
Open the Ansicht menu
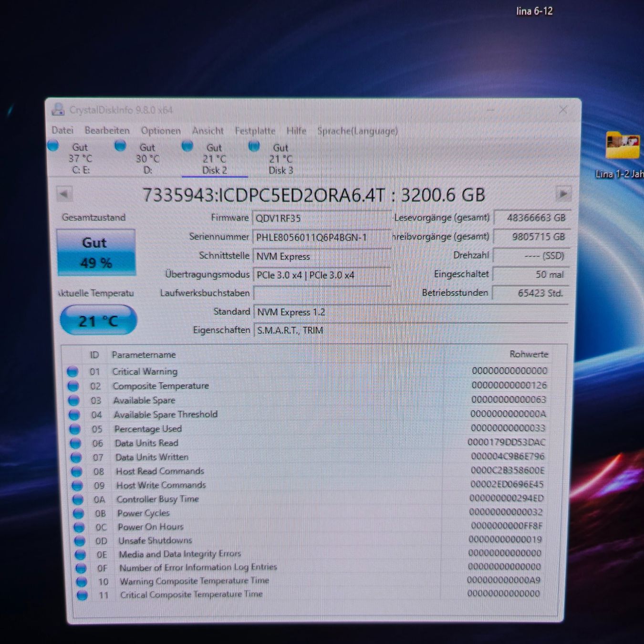(208, 131)
